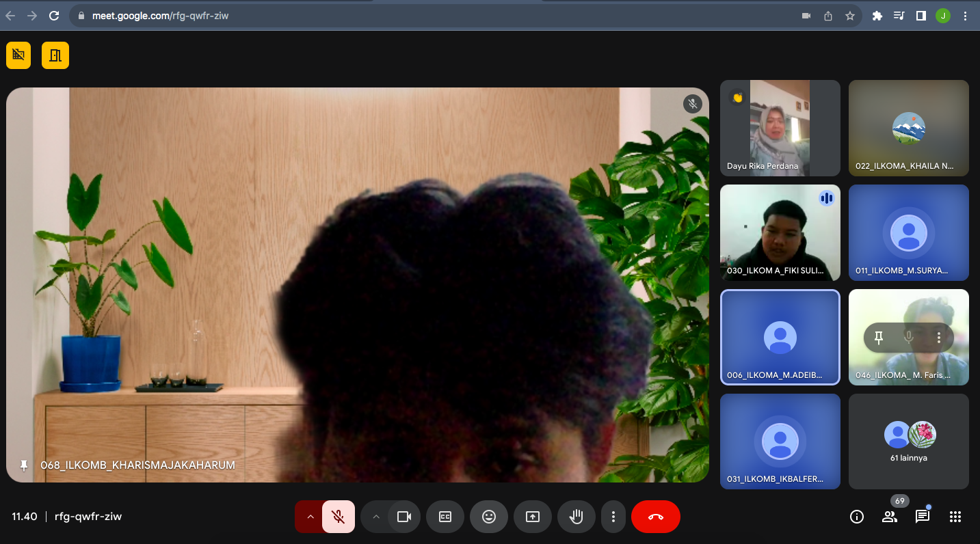This screenshot has height=544, width=980.
Task: Open the 61 lainnya participants tile
Action: tap(908, 441)
